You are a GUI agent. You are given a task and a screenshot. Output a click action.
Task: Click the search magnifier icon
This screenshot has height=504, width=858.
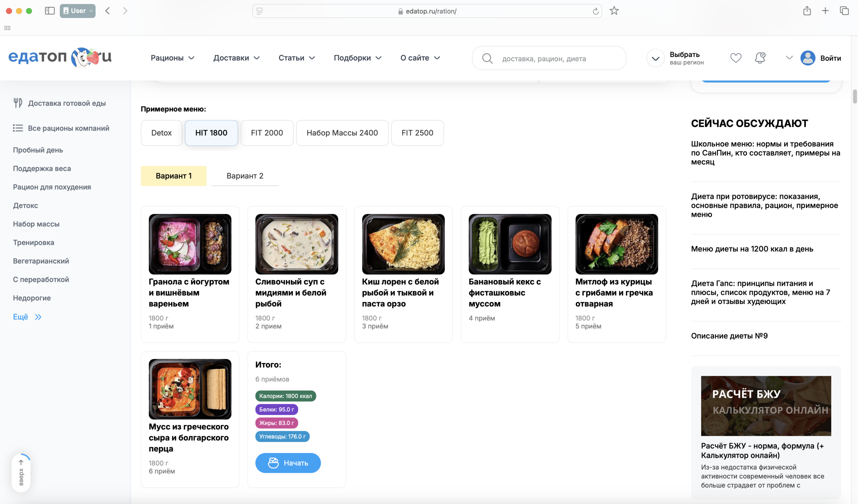pos(487,59)
